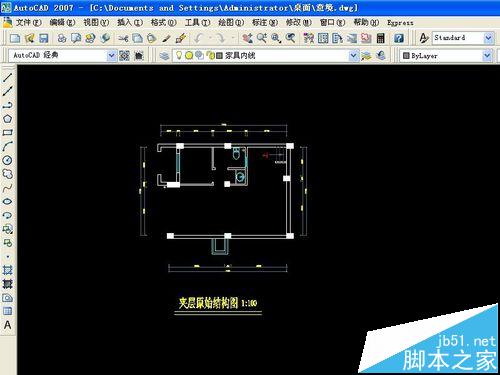Open the Tool Palettes icon

pos(337,38)
